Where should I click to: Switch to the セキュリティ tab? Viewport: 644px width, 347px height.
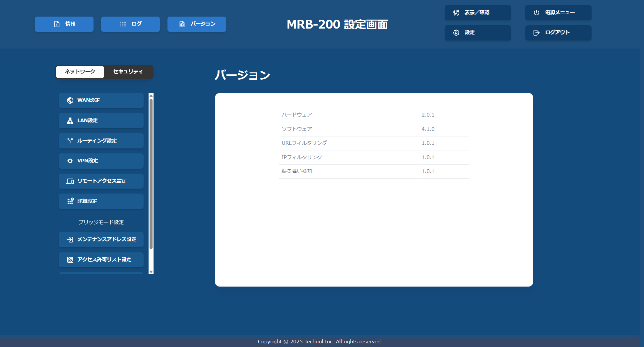click(128, 72)
